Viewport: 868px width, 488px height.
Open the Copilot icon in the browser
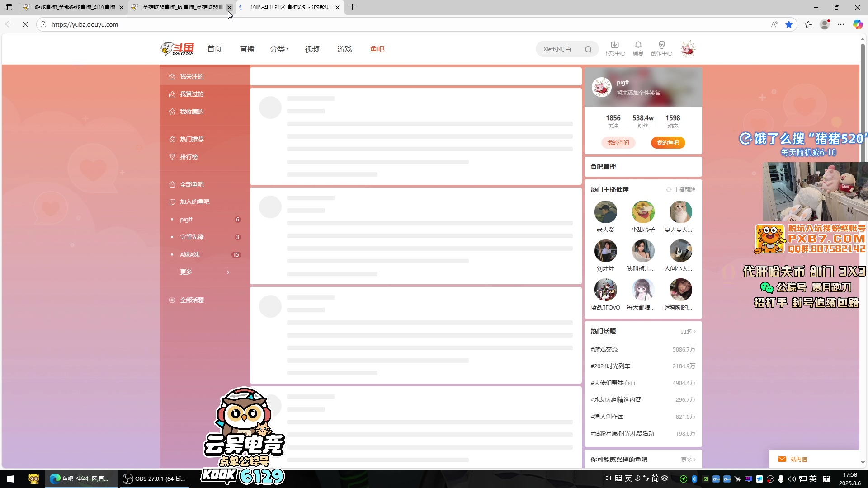[x=858, y=24]
